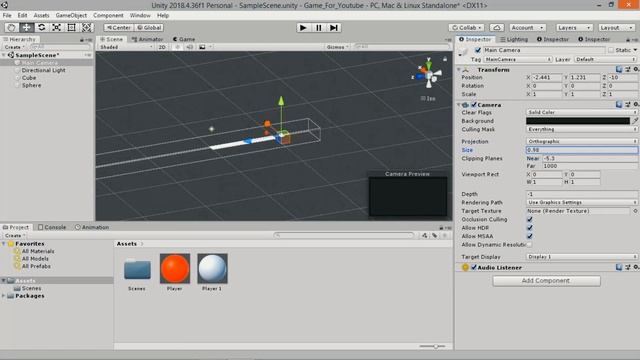Lock the Project panel
Screen dimensions: 640x360
click(441, 227)
